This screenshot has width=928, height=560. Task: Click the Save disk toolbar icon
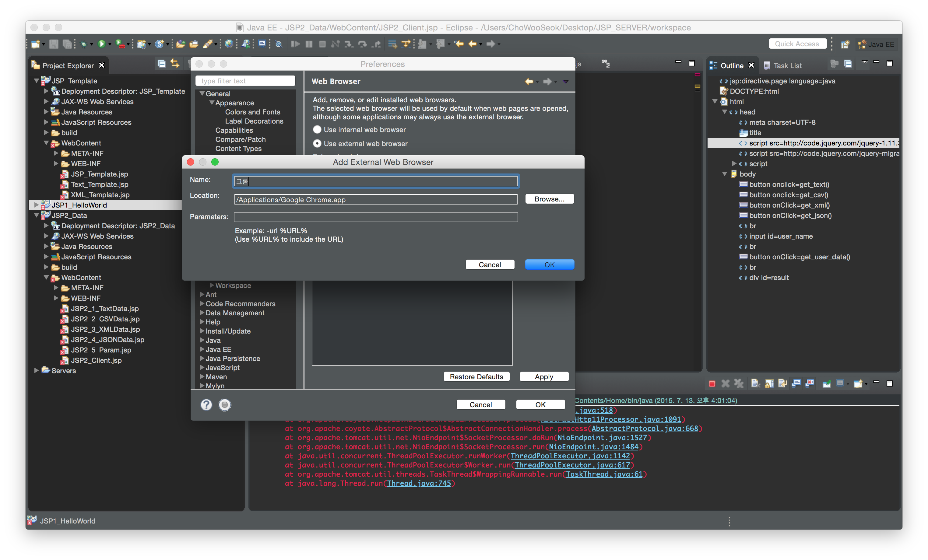[x=54, y=44]
